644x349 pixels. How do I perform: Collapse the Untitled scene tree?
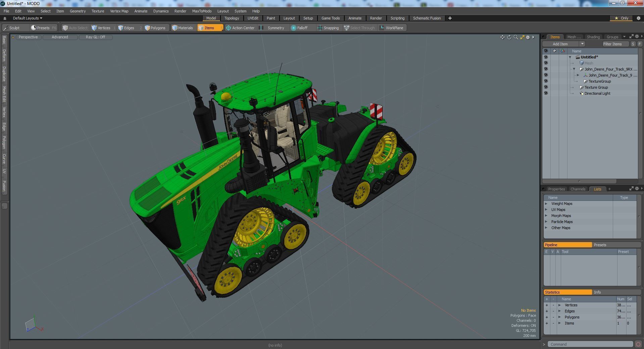pos(570,57)
